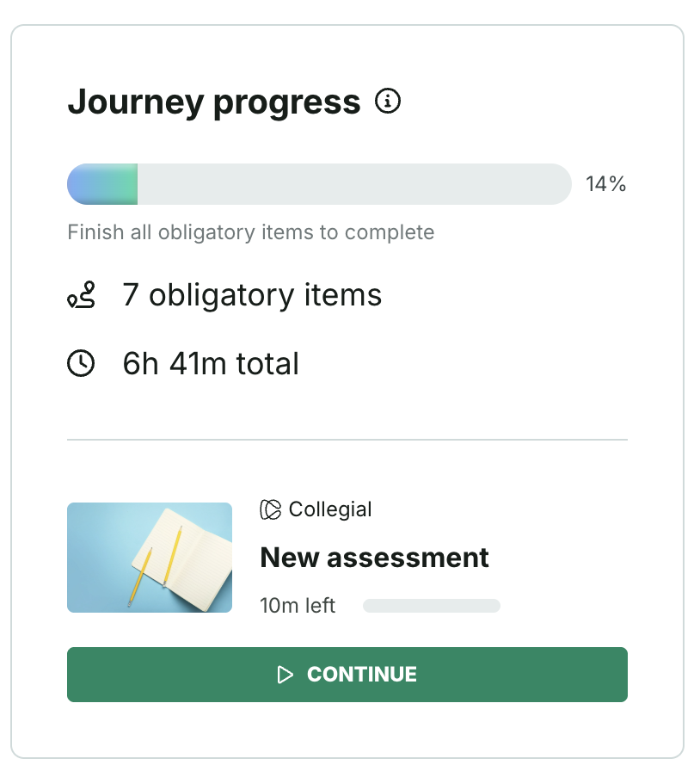
Task: Open the New assessment title
Action: [x=374, y=558]
